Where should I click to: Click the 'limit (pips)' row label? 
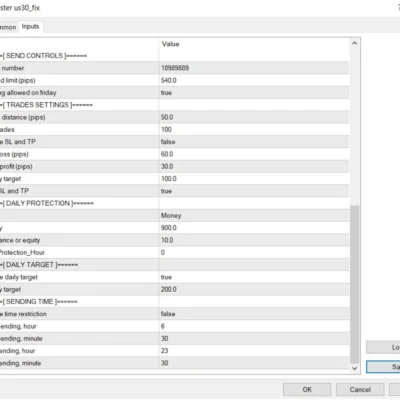20,80
